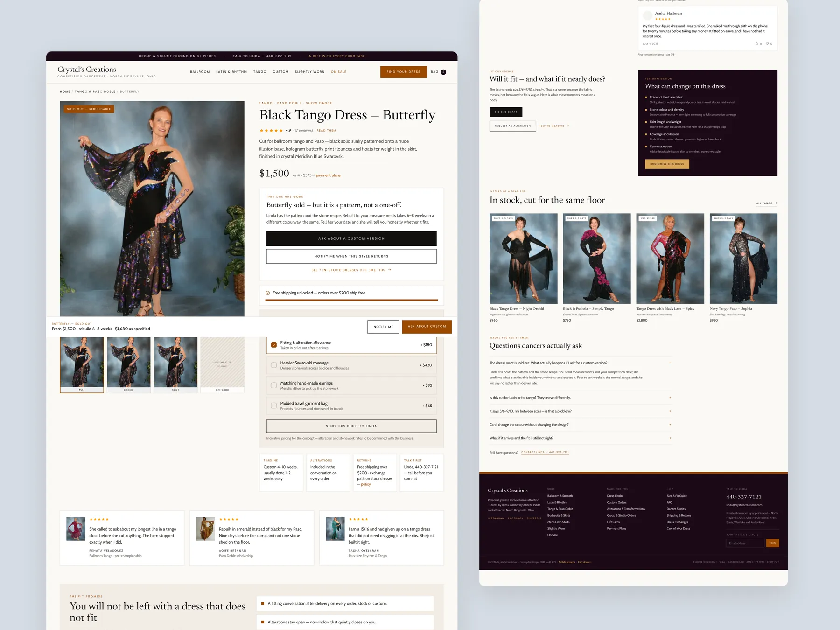
Task: Open the Latin & Rhythm nav item
Action: pyautogui.click(x=231, y=72)
